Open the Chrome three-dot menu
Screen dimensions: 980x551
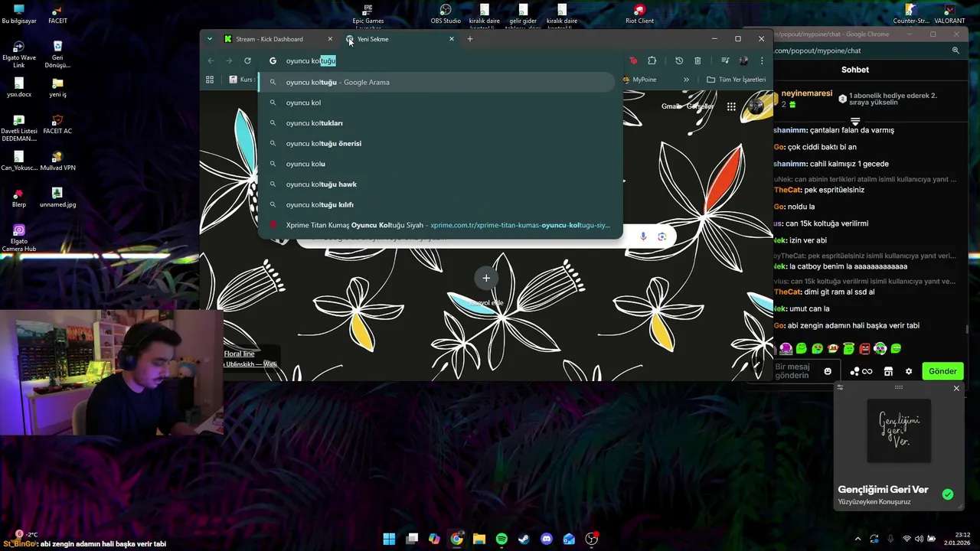pyautogui.click(x=762, y=60)
